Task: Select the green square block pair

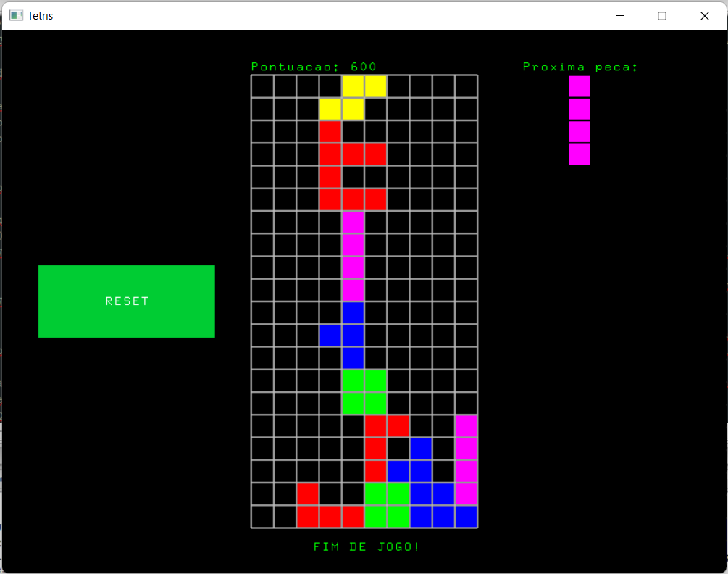Action: 364,391
